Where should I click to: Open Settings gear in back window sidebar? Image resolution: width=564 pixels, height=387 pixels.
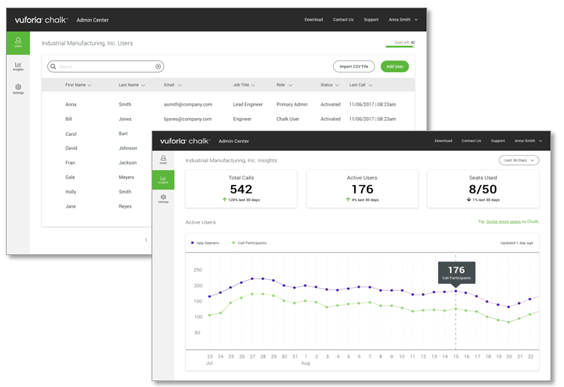(18, 88)
